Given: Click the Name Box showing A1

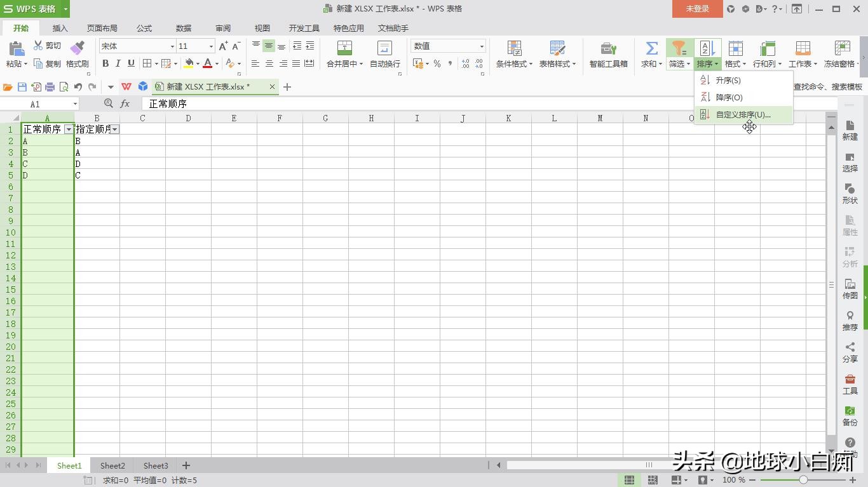Looking at the screenshot, I should (x=36, y=104).
